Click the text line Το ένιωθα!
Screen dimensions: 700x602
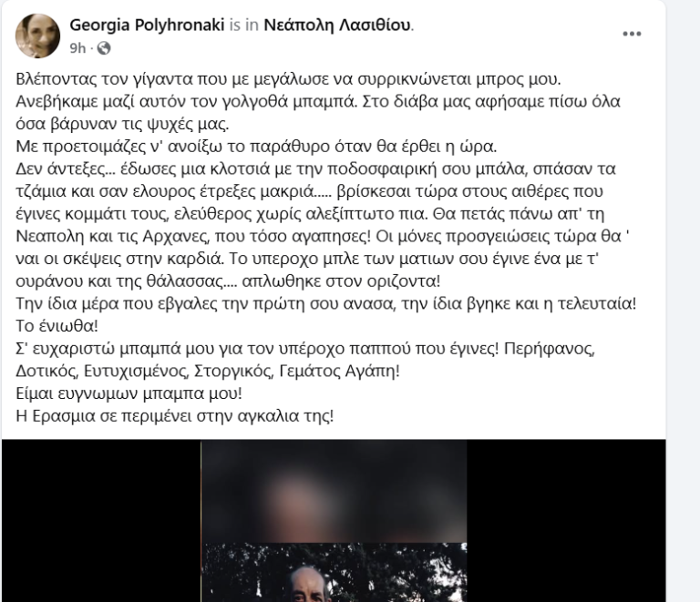(57, 326)
